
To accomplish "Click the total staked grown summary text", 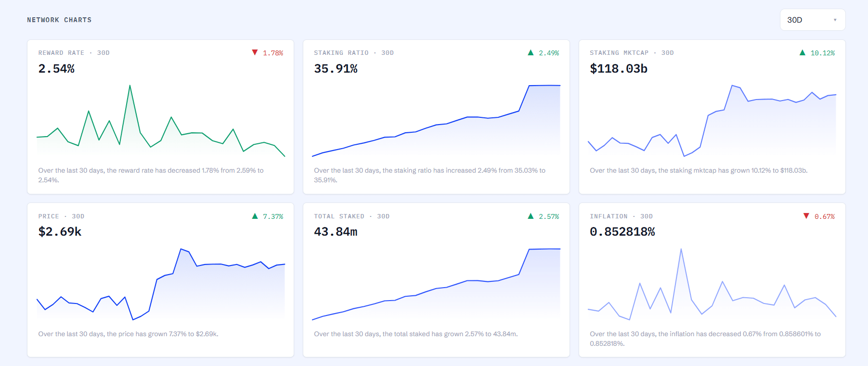I will 416,334.
